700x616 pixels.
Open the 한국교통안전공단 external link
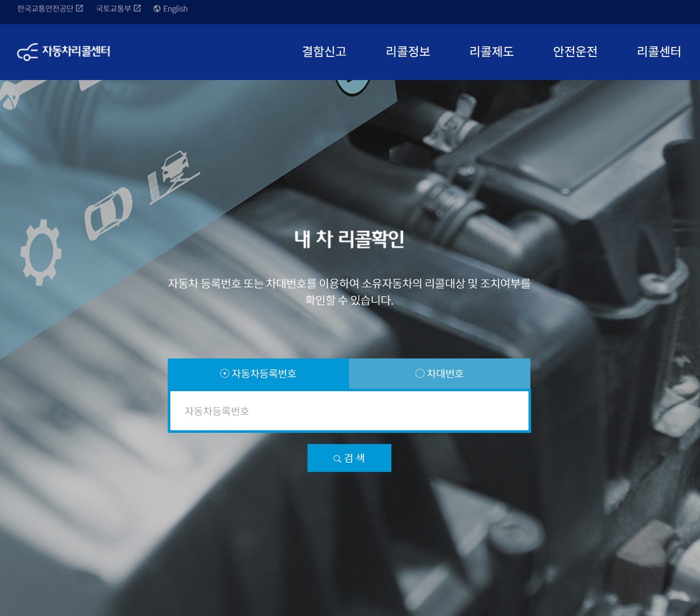[x=50, y=8]
